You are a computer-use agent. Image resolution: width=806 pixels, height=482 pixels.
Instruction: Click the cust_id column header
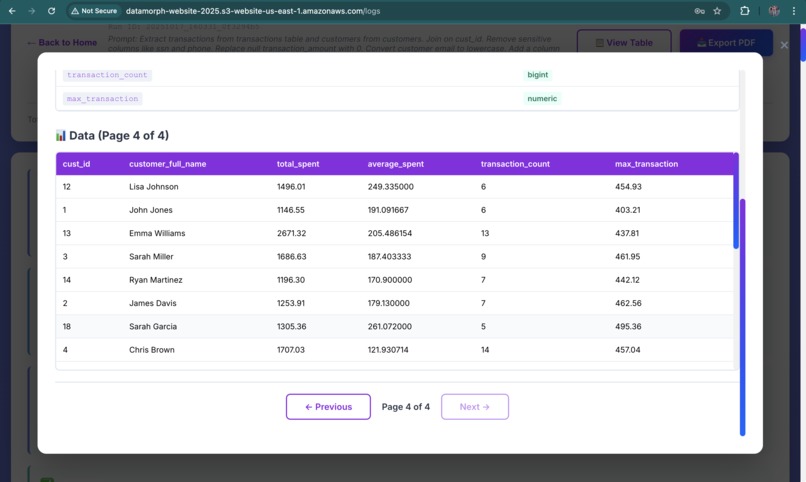point(76,164)
